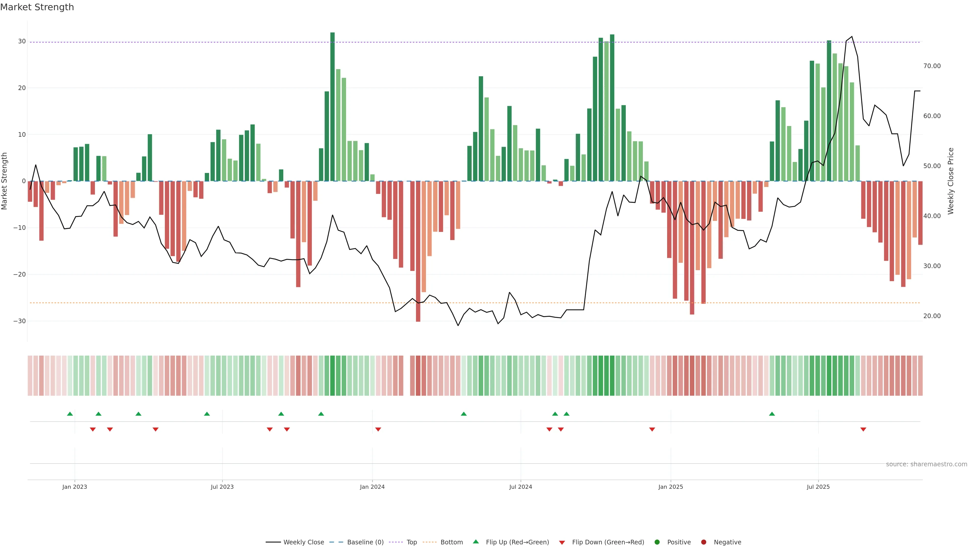Click the last red flip-down triangle marker
This screenshot has height=551, width=980.
(x=863, y=429)
